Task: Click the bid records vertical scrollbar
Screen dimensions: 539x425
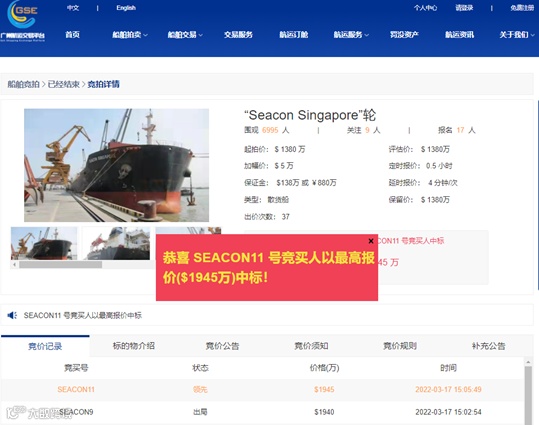Action: 528,393
